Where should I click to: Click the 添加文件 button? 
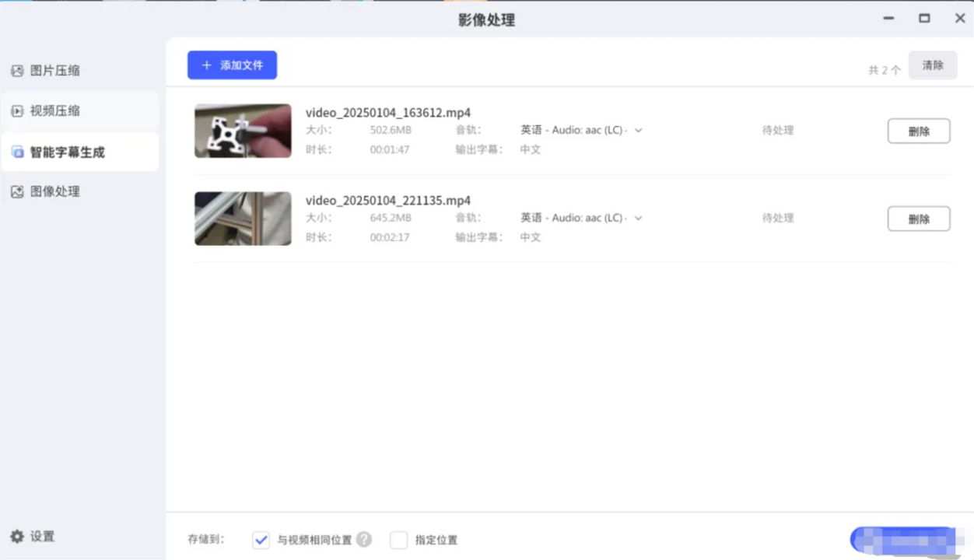232,65
